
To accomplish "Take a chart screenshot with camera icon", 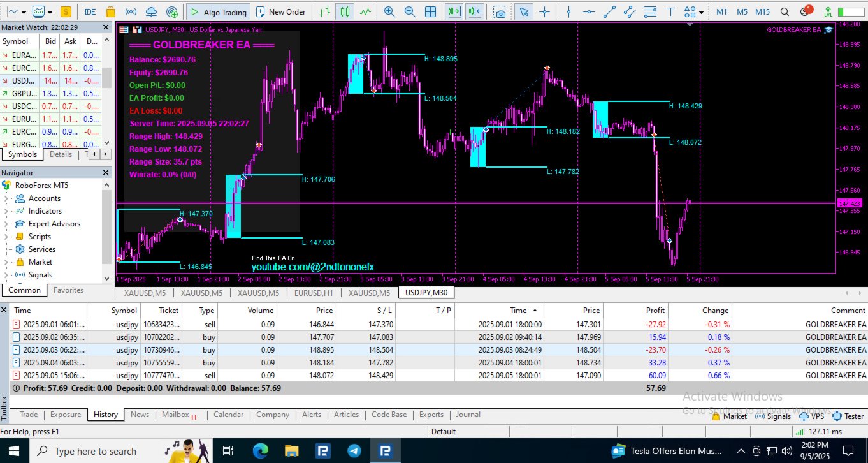I will click(x=501, y=12).
